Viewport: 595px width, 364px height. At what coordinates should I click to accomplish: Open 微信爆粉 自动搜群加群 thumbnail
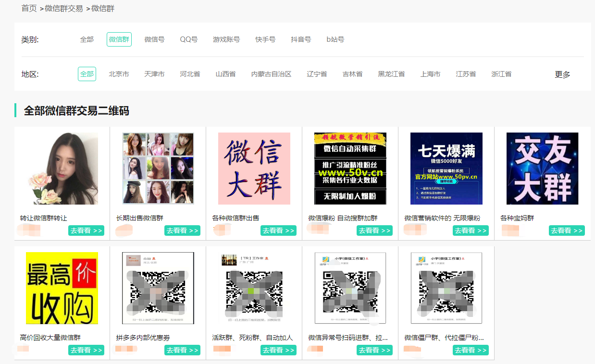tap(350, 169)
